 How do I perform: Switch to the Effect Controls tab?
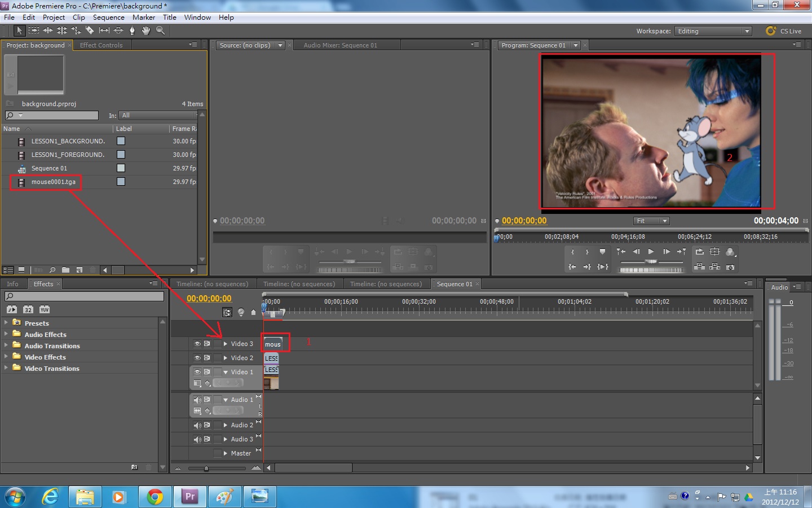pos(101,45)
